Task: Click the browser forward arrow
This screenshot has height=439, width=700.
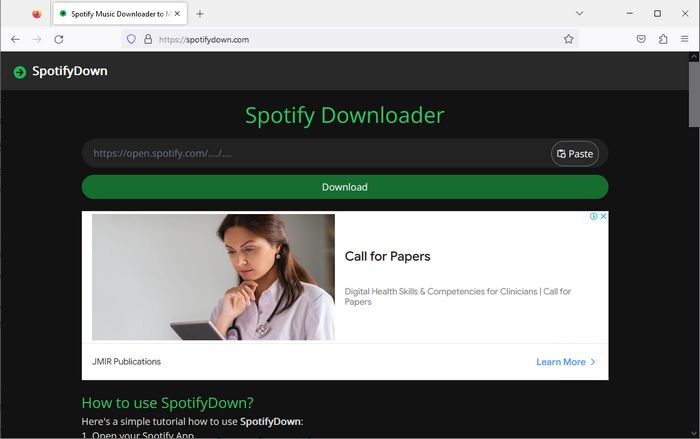Action: coord(37,39)
